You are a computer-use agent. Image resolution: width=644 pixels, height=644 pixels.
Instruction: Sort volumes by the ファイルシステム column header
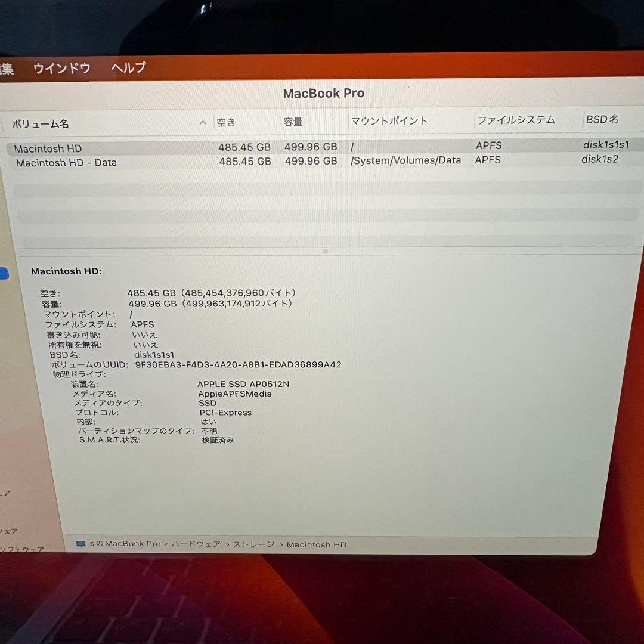(x=516, y=120)
